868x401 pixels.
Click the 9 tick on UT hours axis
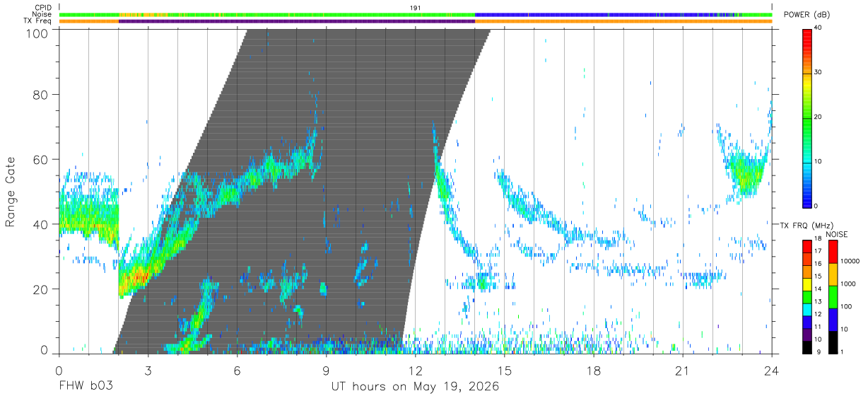click(x=326, y=370)
